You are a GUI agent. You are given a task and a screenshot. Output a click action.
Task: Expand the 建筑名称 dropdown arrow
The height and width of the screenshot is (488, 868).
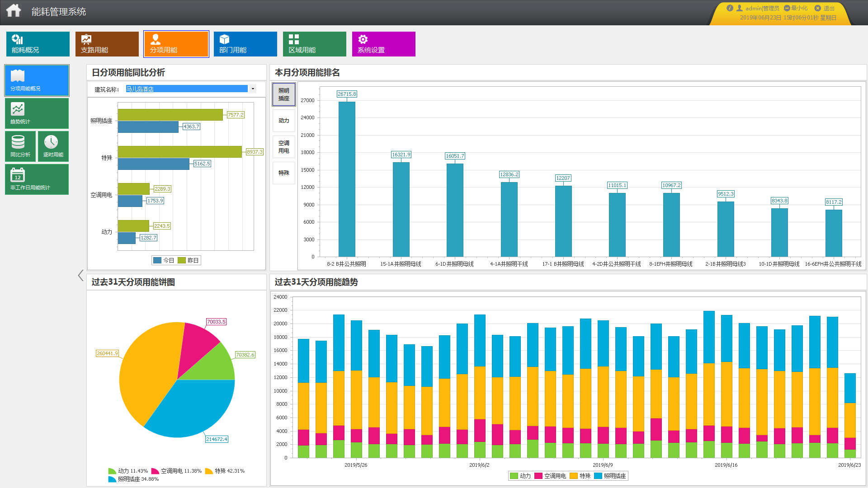(x=253, y=89)
